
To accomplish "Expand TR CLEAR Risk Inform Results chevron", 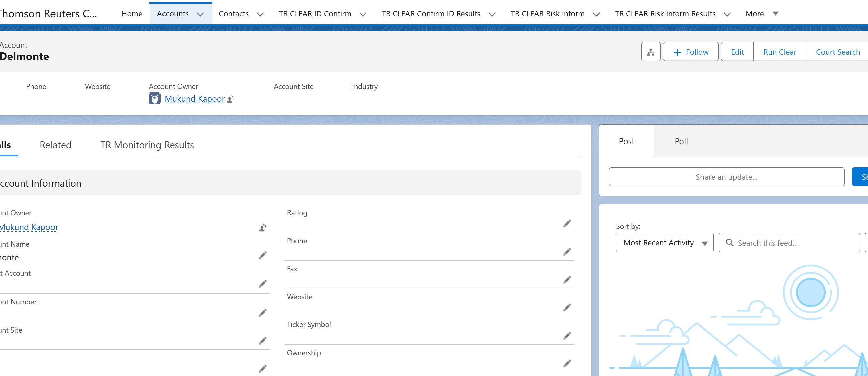I will (727, 14).
